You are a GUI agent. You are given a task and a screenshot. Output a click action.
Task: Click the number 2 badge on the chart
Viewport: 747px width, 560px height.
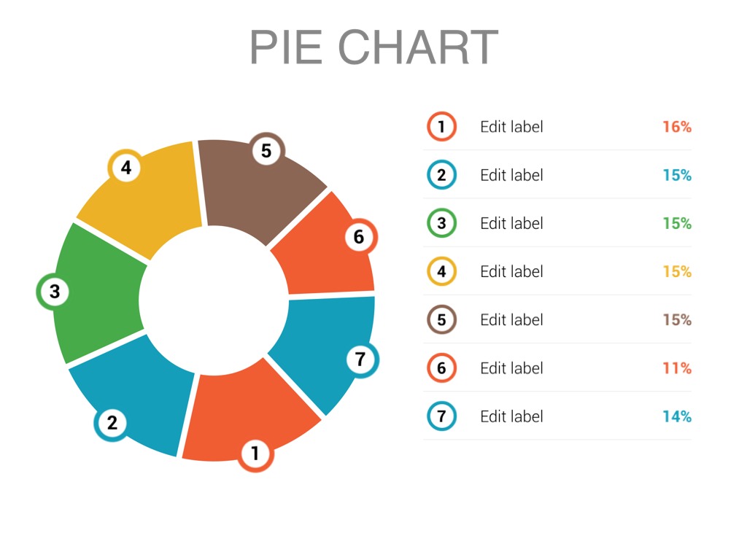(x=112, y=423)
